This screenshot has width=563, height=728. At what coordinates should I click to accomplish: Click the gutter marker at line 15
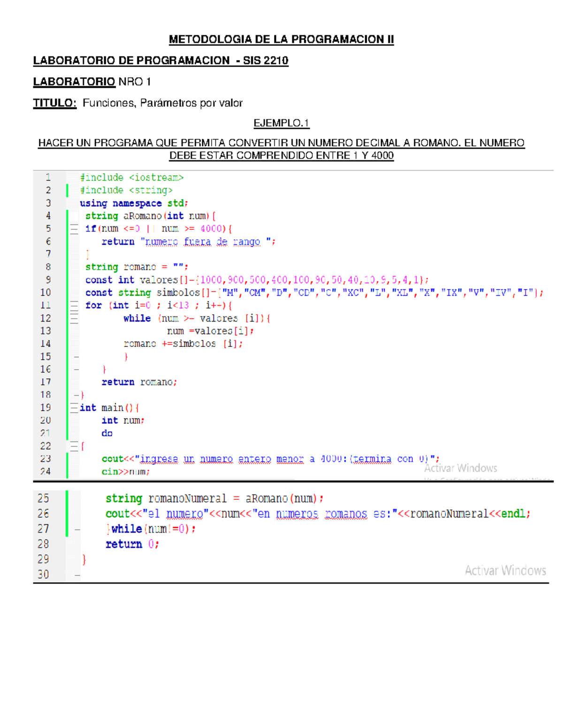click(x=76, y=357)
